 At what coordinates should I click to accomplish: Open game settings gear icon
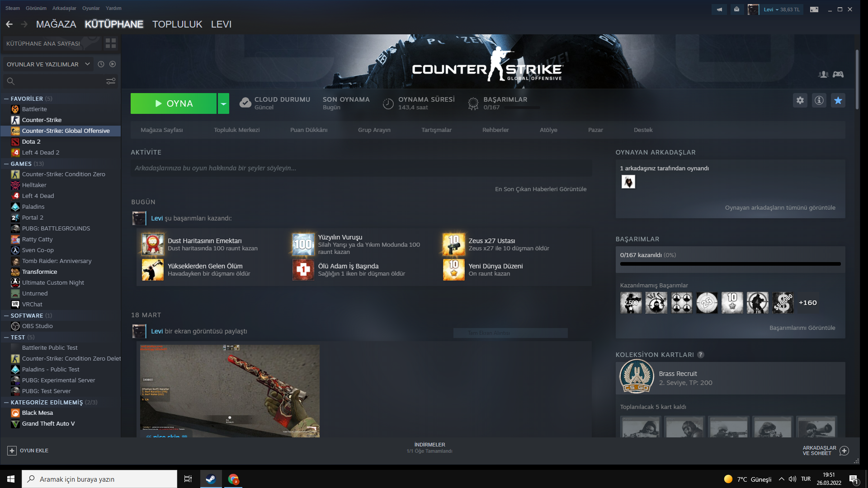click(x=800, y=100)
